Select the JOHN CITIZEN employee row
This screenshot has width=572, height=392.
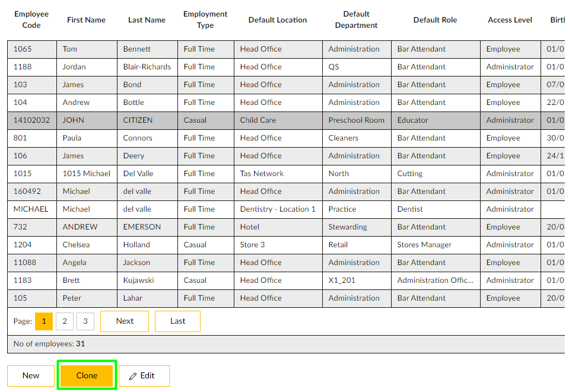click(x=138, y=120)
